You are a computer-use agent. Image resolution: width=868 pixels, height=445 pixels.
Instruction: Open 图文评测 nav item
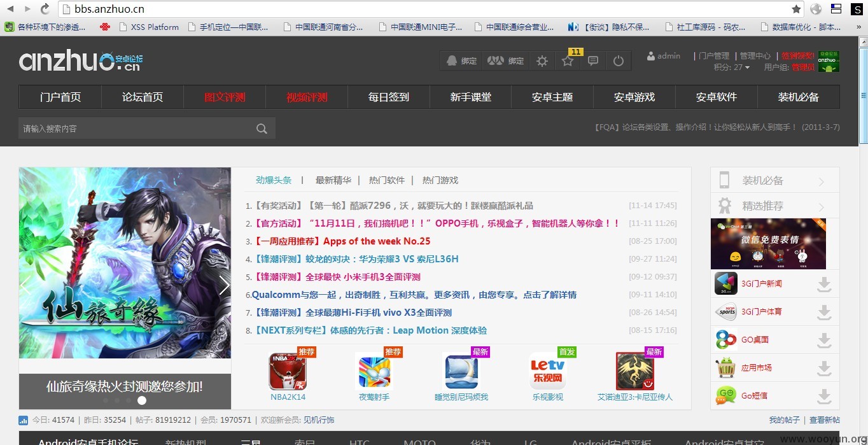(x=225, y=97)
